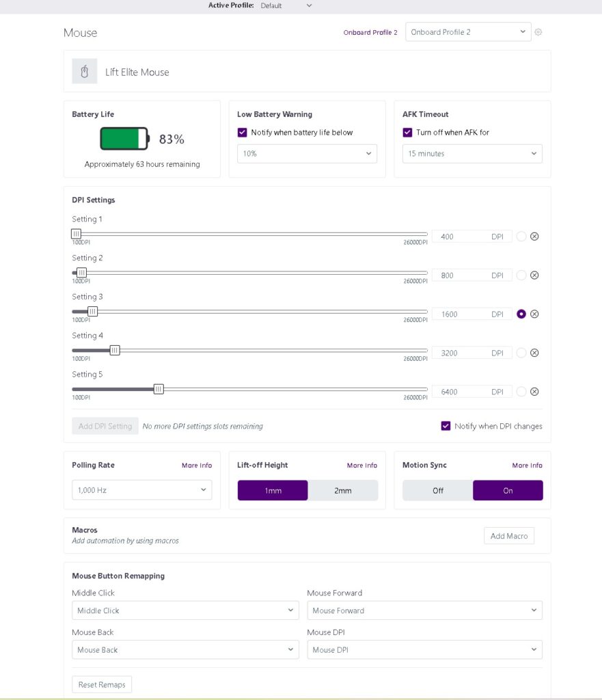
Task: Open AFK timeout 15 minutes dropdown
Action: [x=472, y=154]
